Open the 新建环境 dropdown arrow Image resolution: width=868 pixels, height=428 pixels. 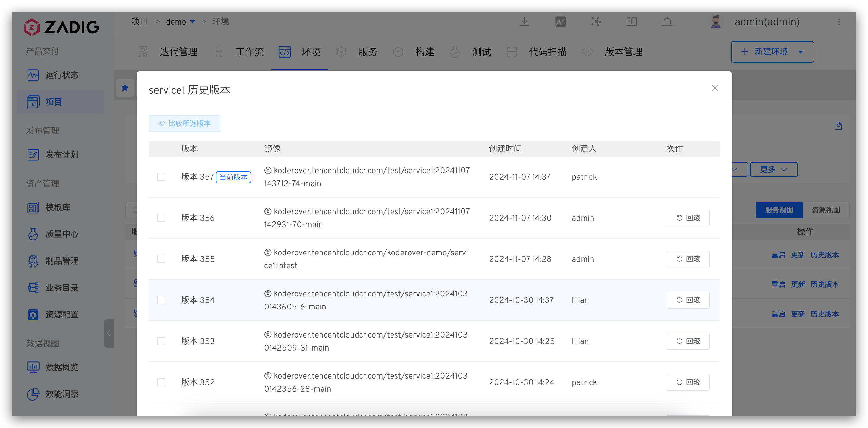point(801,52)
